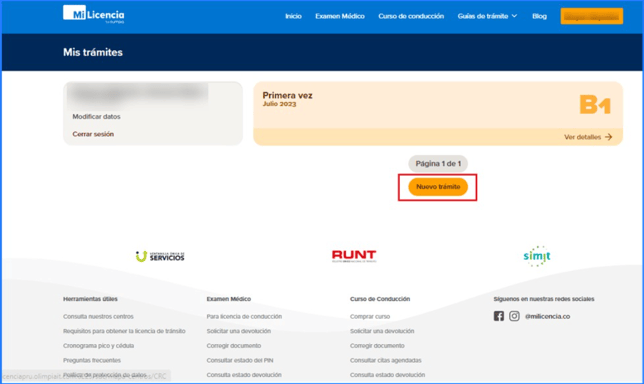Go to the Inicio menu item
Image resolution: width=644 pixels, height=384 pixels.
pos(293,16)
